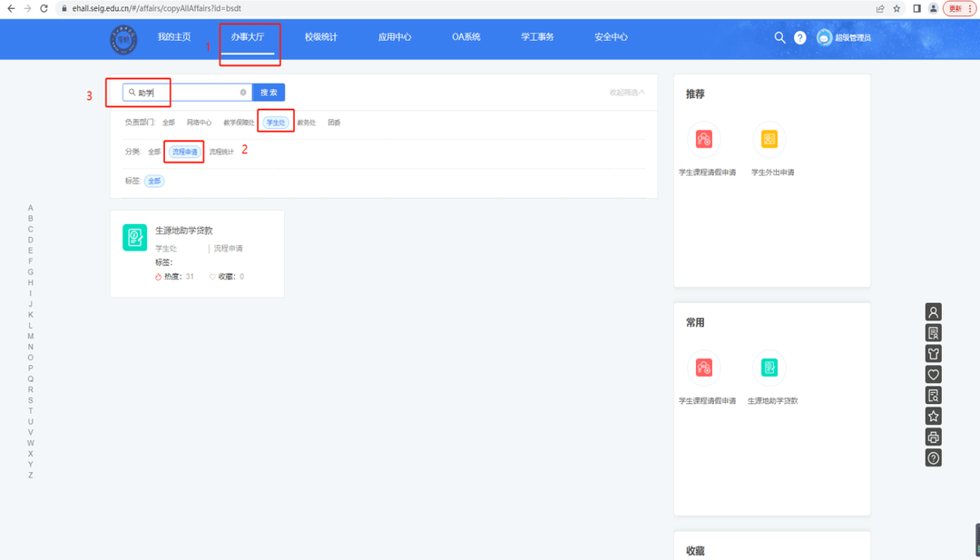Open the help question mark icon in header
Screen dimensions: 980x560
(x=799, y=37)
